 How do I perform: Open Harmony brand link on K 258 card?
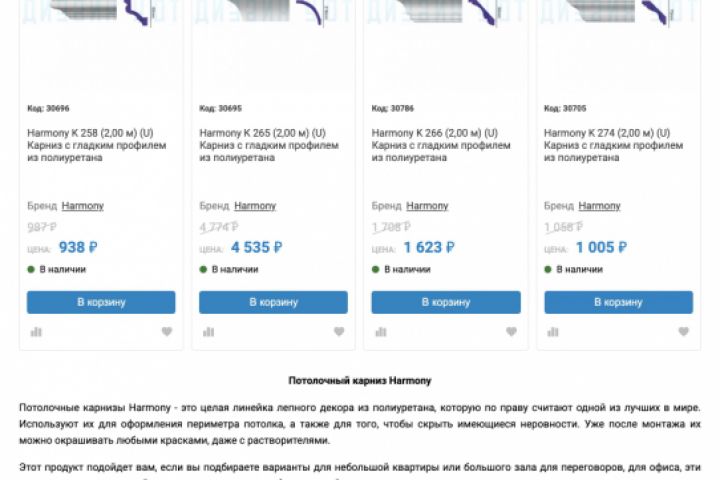click(x=83, y=206)
